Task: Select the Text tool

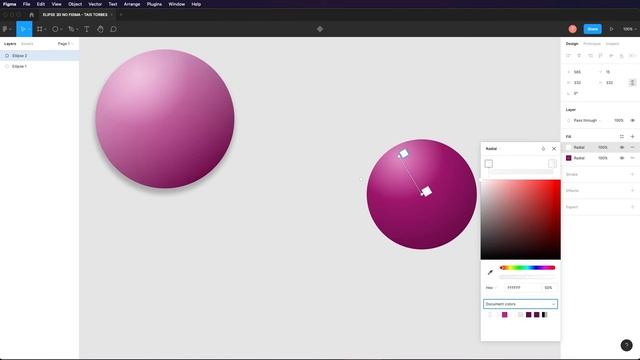Action: pyautogui.click(x=87, y=29)
